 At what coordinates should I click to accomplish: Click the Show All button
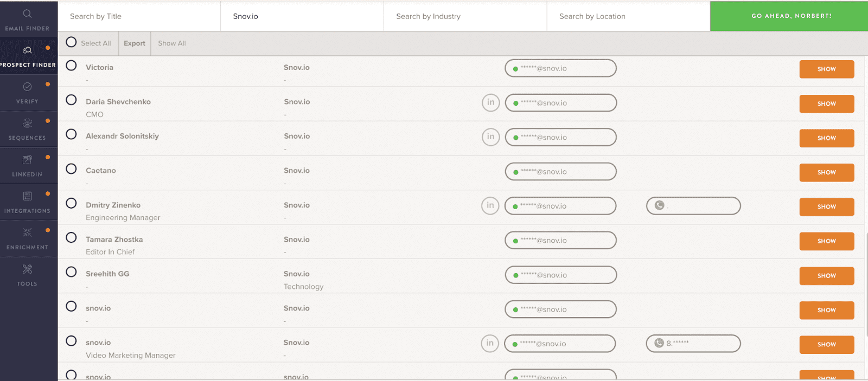(x=172, y=43)
